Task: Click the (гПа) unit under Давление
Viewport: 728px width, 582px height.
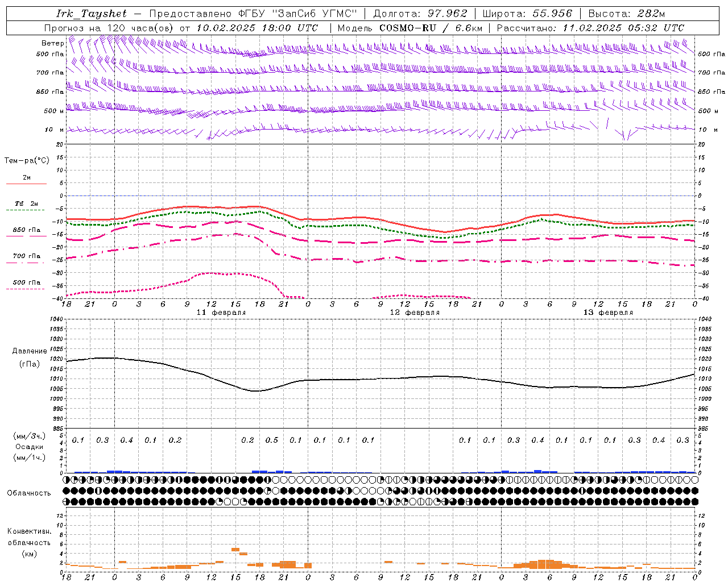Action: (x=30, y=364)
